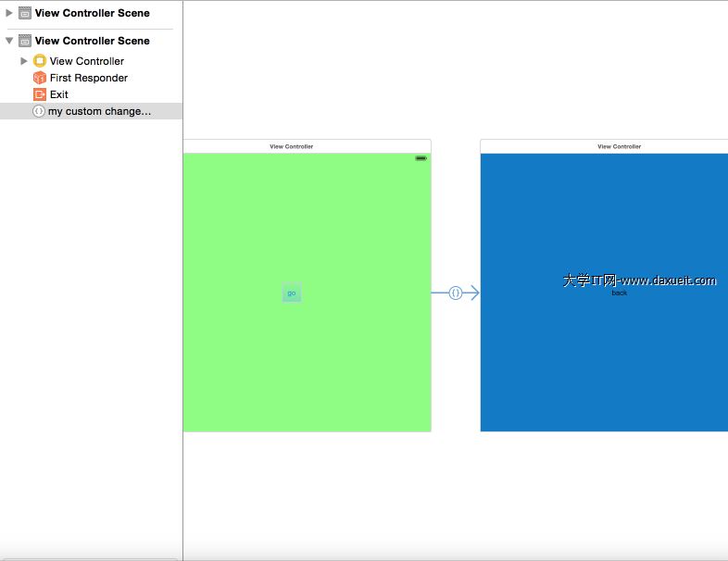Image resolution: width=728 pixels, height=561 pixels.
Task: Select the second expanded View Controller Scene label
Action: [x=93, y=41]
